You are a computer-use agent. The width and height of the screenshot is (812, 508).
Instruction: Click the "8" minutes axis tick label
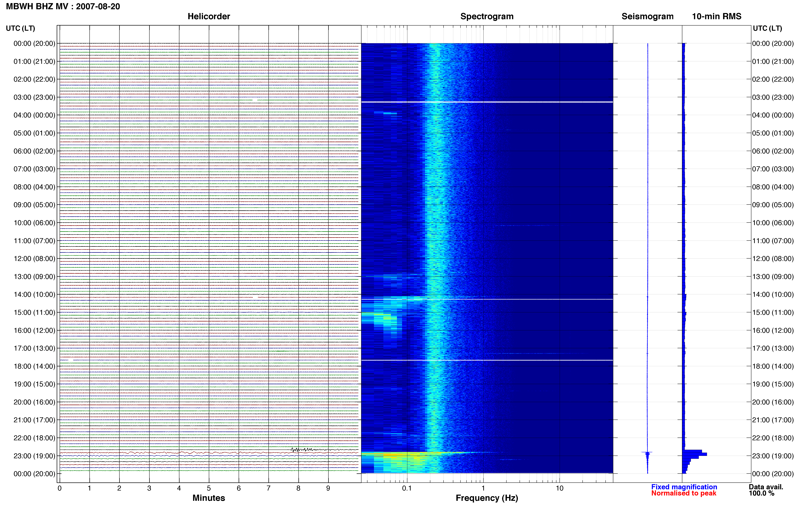click(x=298, y=488)
